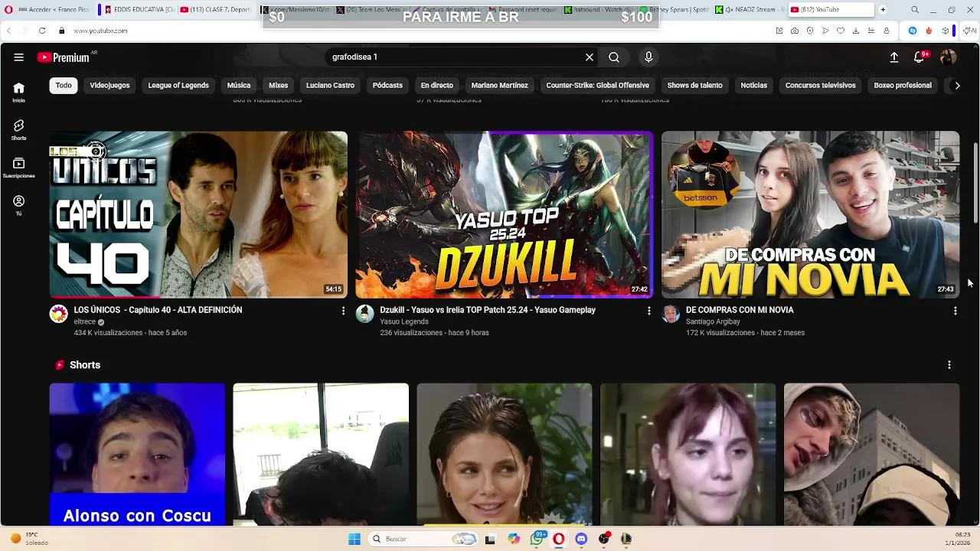Filter by Pódcasts chip
The image size is (980, 551).
pos(387,86)
